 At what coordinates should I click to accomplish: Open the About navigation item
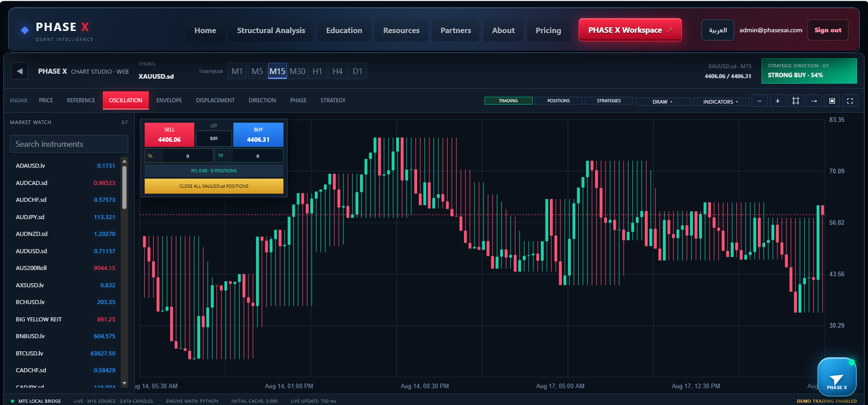(503, 30)
